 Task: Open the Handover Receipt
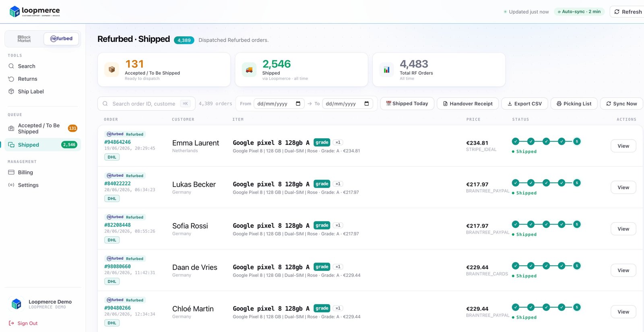click(x=468, y=103)
